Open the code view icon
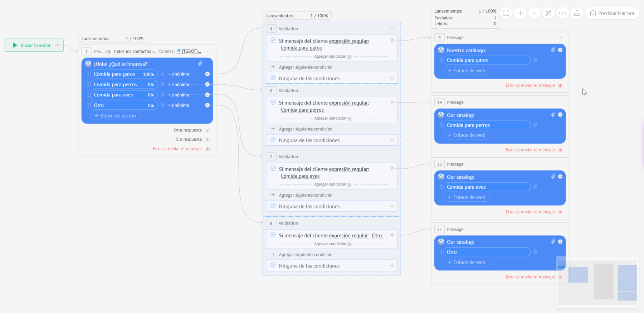Image resolution: width=644 pixels, height=313 pixels. tap(562, 13)
